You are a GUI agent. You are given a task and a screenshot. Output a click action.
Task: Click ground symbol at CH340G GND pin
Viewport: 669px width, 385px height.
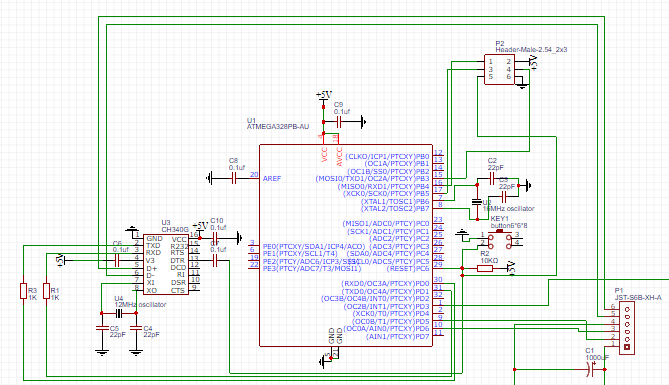coord(132,229)
